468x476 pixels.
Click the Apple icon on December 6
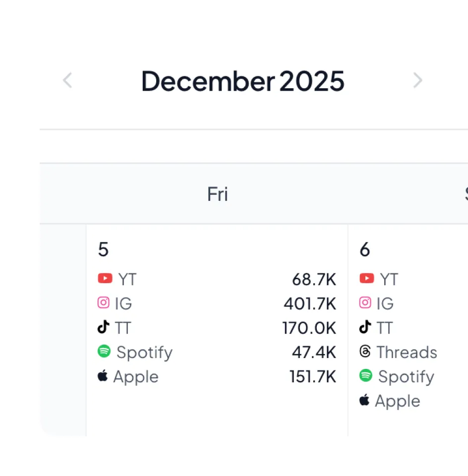[364, 400]
